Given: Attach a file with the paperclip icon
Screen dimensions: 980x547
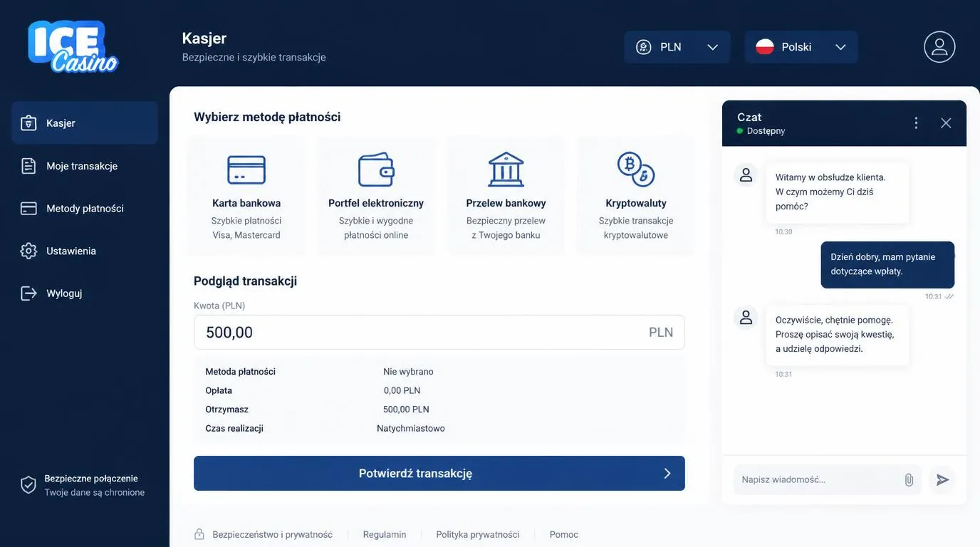Looking at the screenshot, I should (x=909, y=480).
